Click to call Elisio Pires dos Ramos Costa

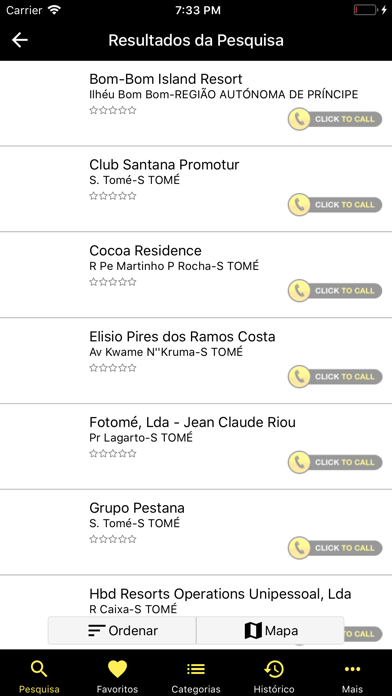pyautogui.click(x=335, y=376)
